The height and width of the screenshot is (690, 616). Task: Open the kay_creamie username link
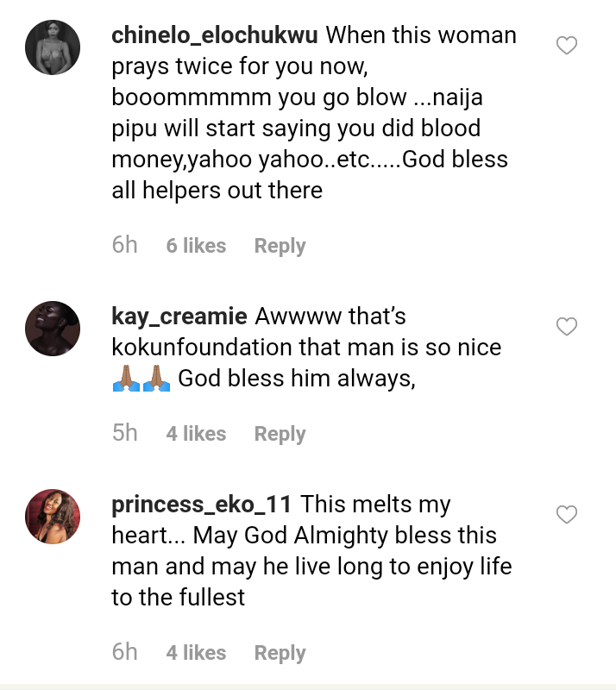tap(180, 317)
